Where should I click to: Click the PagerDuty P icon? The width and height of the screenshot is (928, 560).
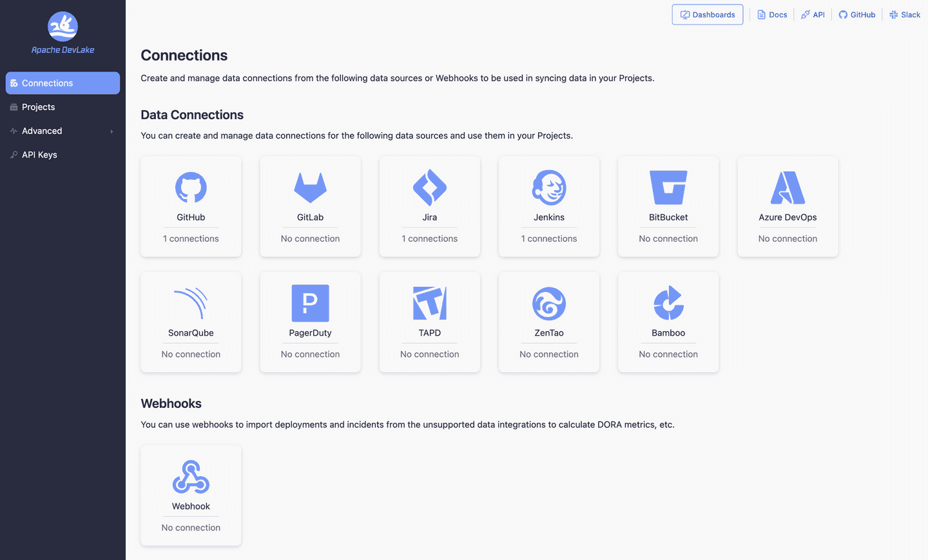(x=310, y=303)
